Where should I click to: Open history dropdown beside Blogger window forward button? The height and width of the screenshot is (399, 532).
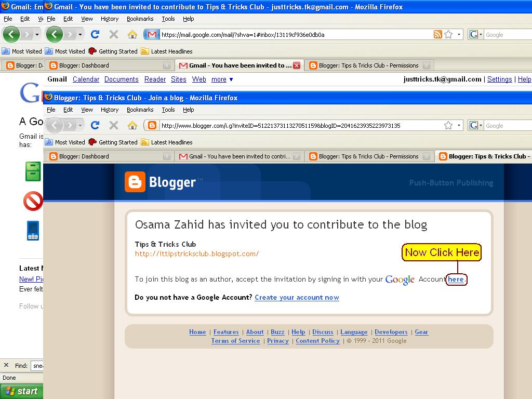pos(80,125)
